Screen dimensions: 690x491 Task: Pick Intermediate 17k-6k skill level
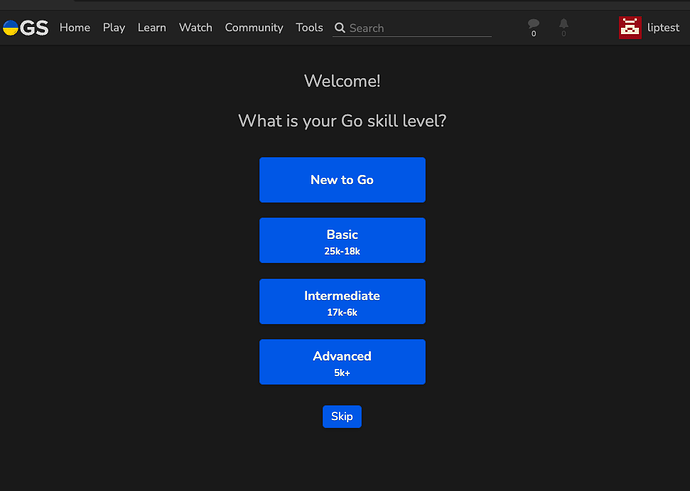[342, 302]
